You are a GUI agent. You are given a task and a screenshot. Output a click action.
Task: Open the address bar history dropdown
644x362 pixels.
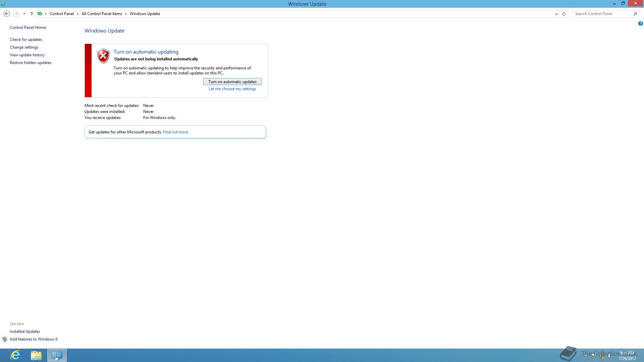(x=556, y=14)
